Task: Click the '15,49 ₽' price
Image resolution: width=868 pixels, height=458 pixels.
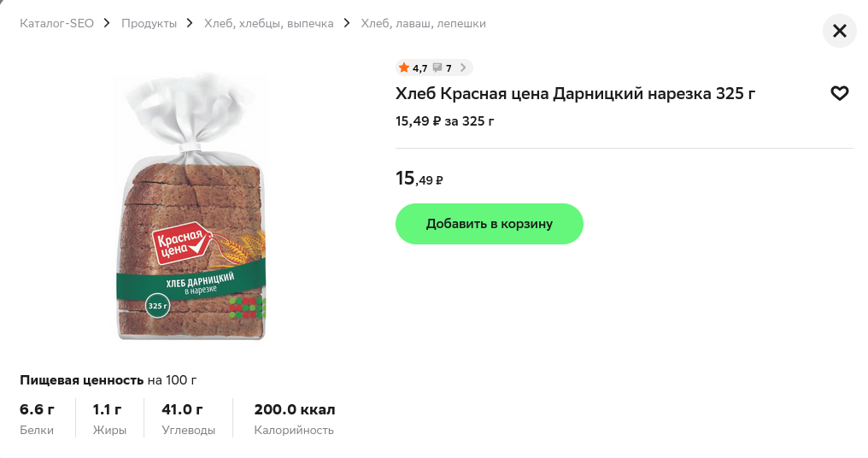Action: click(419, 179)
